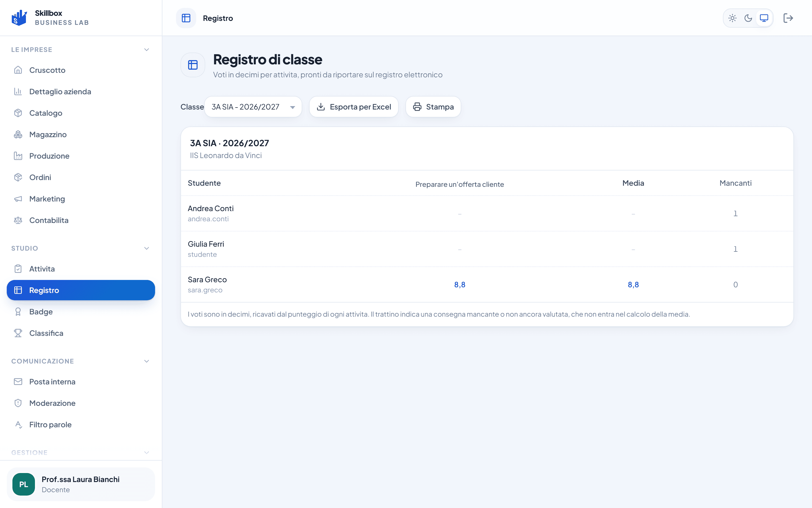Collapse the COMUNICAZIONE section chevron

click(147, 361)
